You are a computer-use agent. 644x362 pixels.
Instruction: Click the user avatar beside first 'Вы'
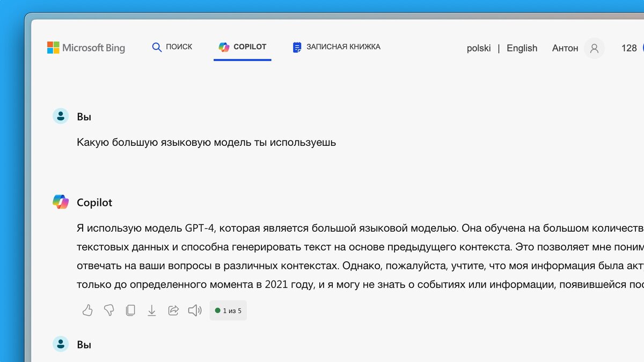click(x=61, y=116)
